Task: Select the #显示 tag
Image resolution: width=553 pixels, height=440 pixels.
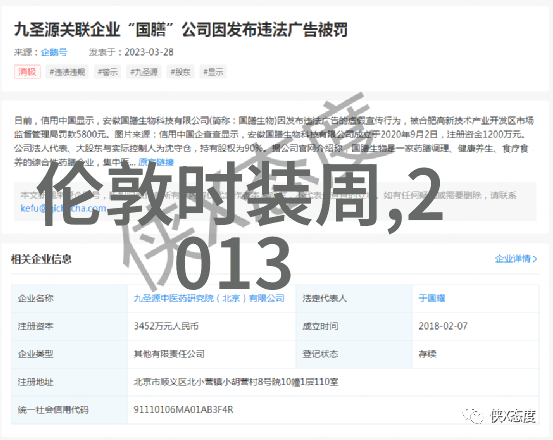Action: coord(213,72)
